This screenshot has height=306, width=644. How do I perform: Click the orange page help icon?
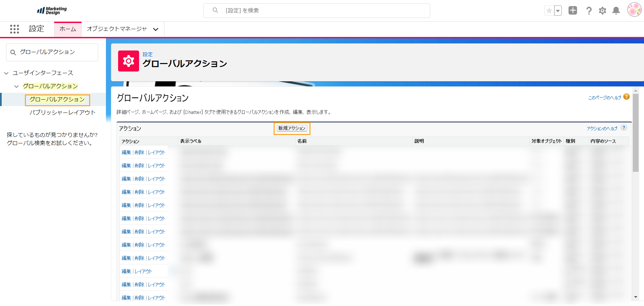[x=626, y=97]
